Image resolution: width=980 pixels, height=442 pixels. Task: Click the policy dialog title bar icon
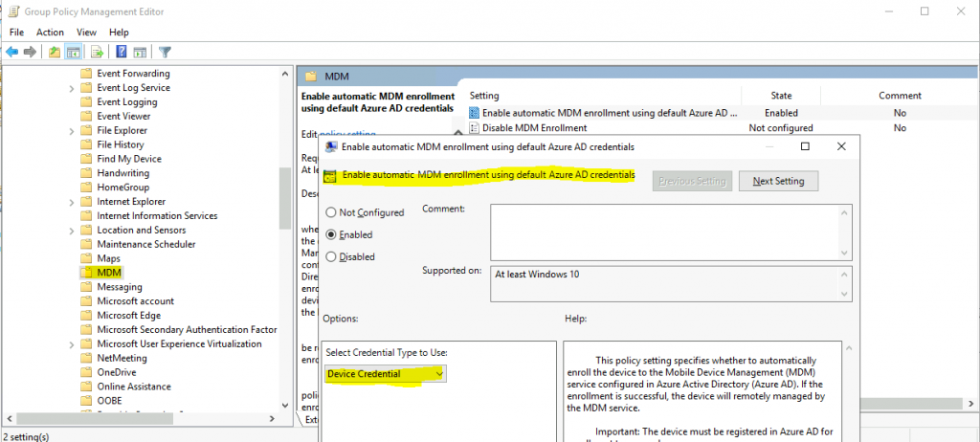[x=332, y=147]
